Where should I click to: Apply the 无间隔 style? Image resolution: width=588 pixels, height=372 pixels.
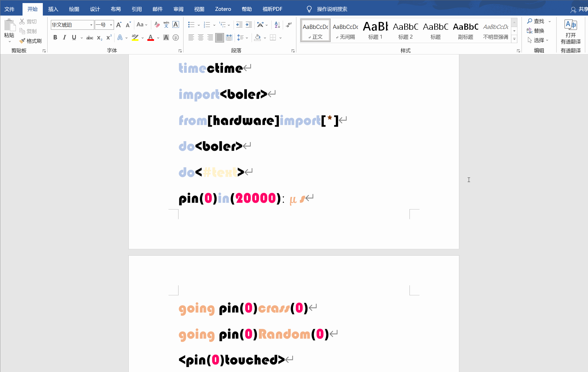[345, 31]
